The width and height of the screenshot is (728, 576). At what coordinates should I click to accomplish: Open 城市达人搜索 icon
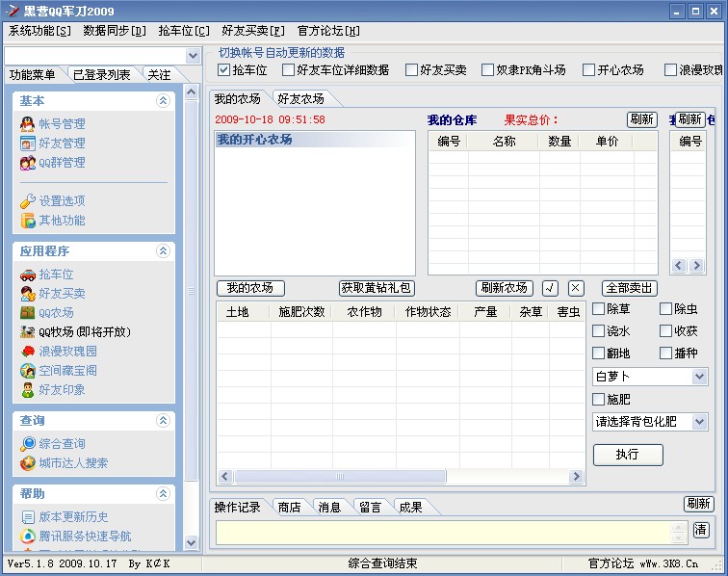pos(28,463)
